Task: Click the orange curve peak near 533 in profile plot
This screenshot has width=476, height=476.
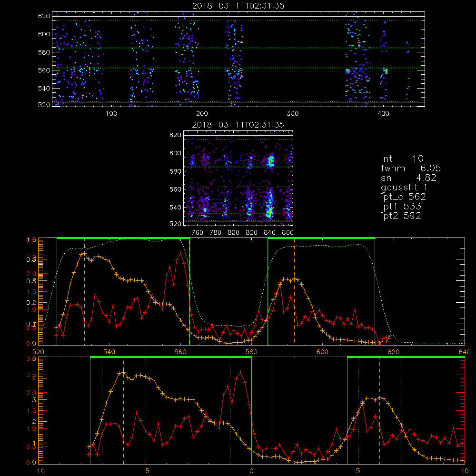Action: 84,254
